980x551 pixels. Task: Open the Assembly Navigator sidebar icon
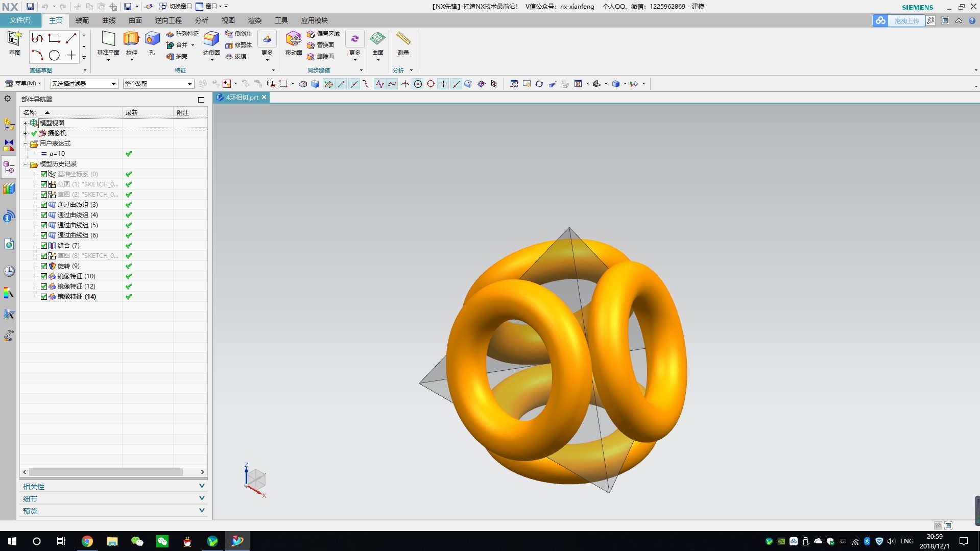(9, 124)
